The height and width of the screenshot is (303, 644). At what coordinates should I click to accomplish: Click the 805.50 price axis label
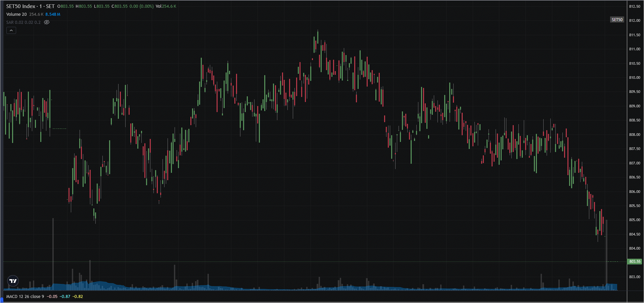click(634, 206)
